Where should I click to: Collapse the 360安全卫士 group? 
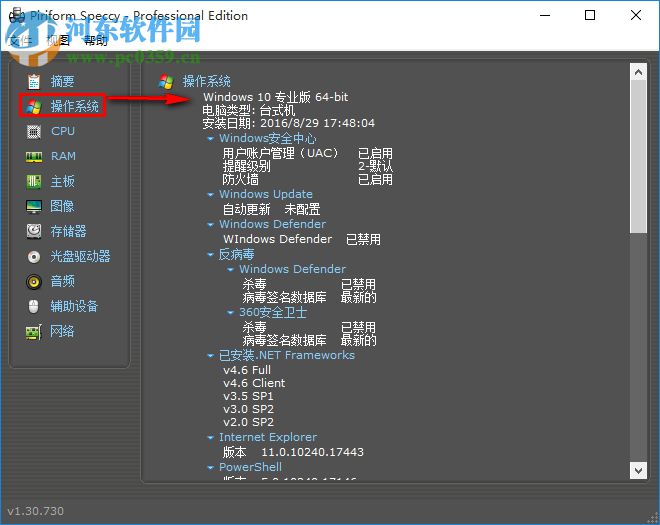point(230,312)
